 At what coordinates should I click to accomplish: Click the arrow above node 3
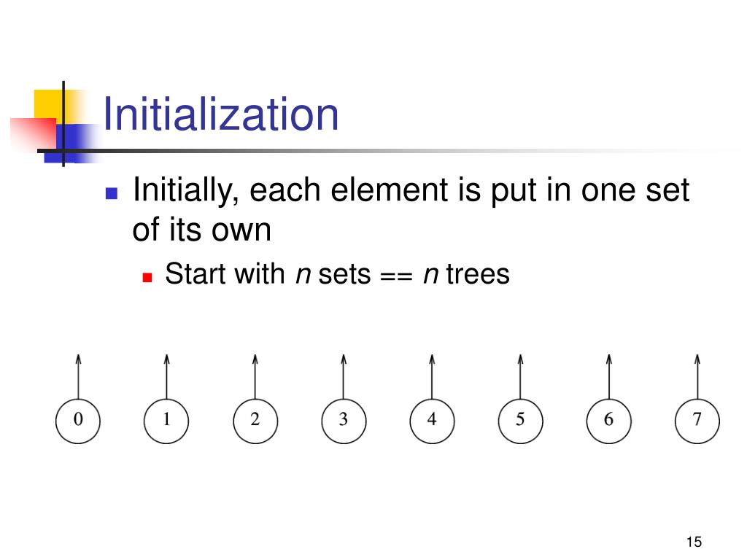(344, 376)
